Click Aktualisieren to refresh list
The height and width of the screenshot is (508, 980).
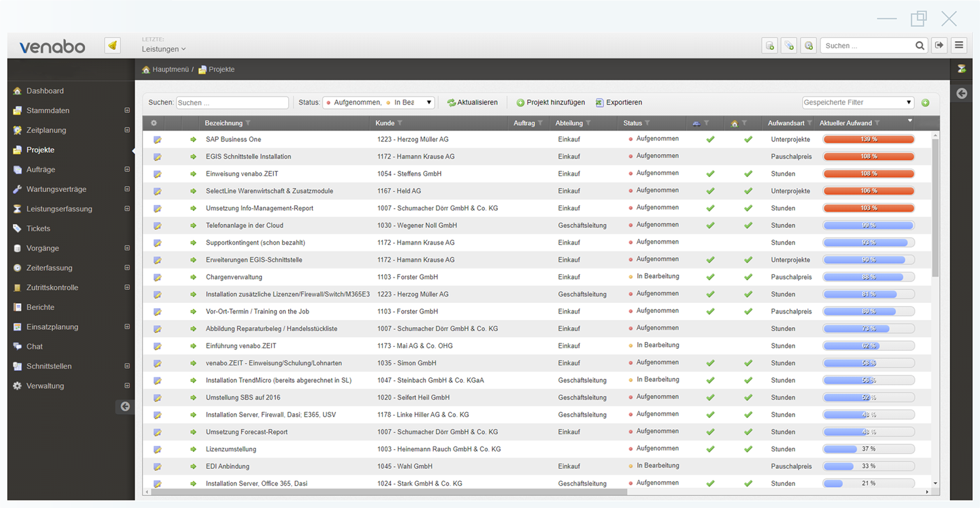point(472,103)
